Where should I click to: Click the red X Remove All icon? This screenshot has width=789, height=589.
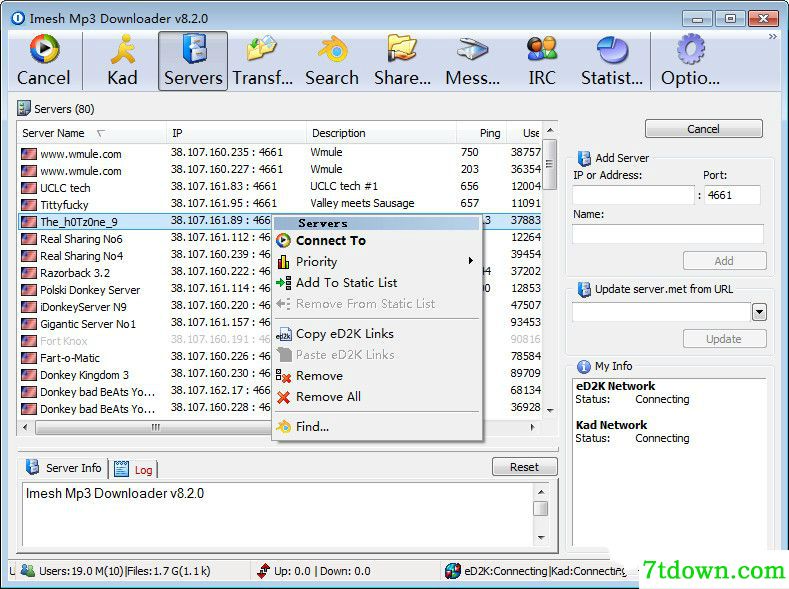pyautogui.click(x=283, y=397)
